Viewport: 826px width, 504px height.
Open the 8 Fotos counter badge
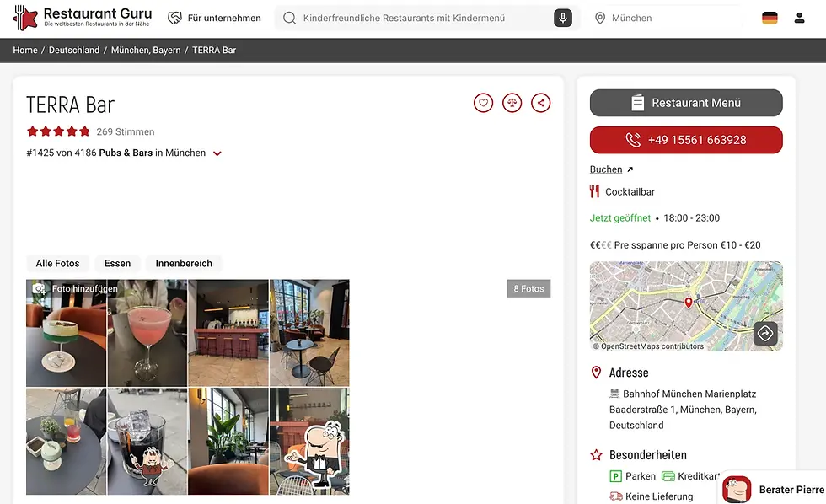tap(529, 288)
